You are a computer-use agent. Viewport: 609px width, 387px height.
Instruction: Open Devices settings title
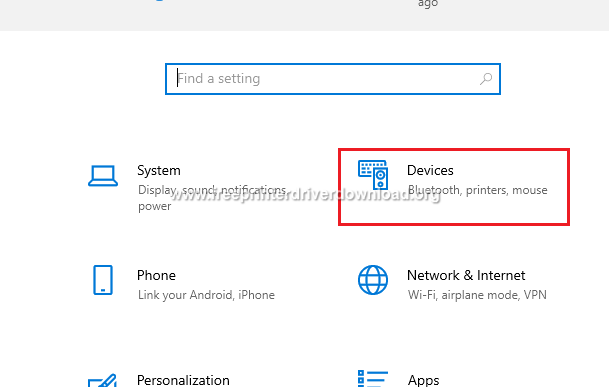430,170
